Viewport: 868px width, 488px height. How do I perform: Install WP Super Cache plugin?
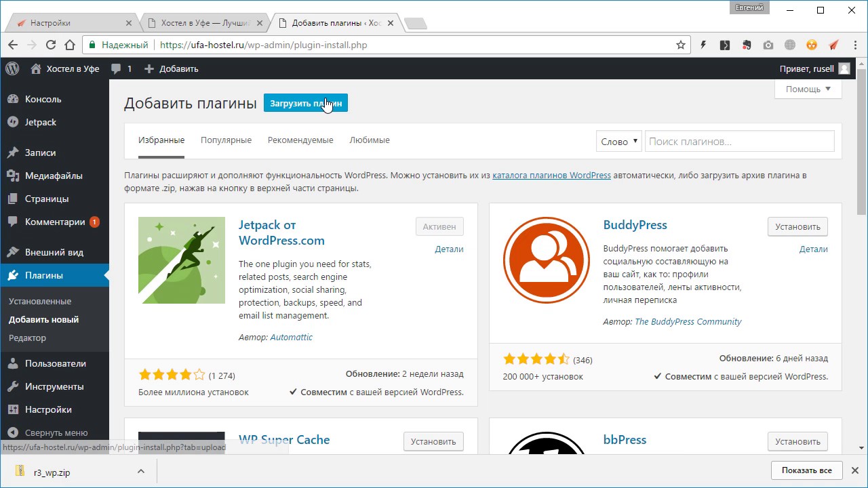tap(433, 441)
